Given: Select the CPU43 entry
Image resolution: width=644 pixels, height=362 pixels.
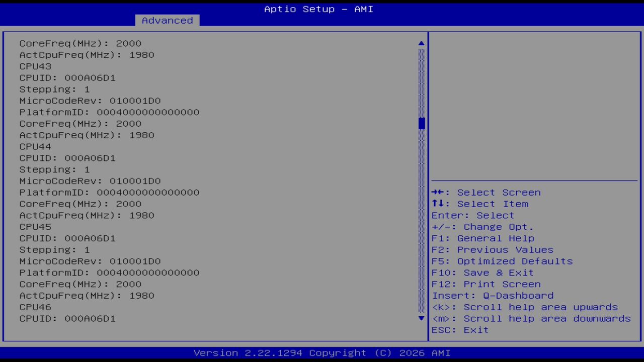Looking at the screenshot, I should (x=35, y=66).
